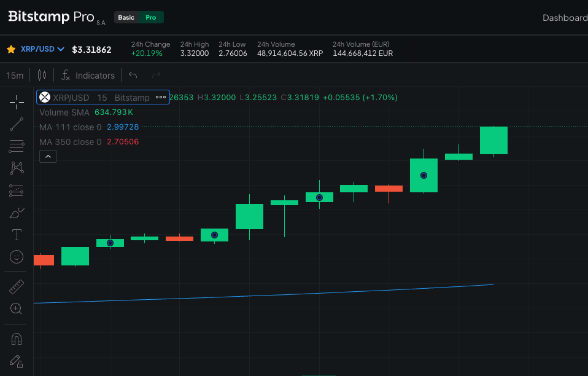Open the Indicators menu
The image size is (588, 376).
click(x=88, y=76)
